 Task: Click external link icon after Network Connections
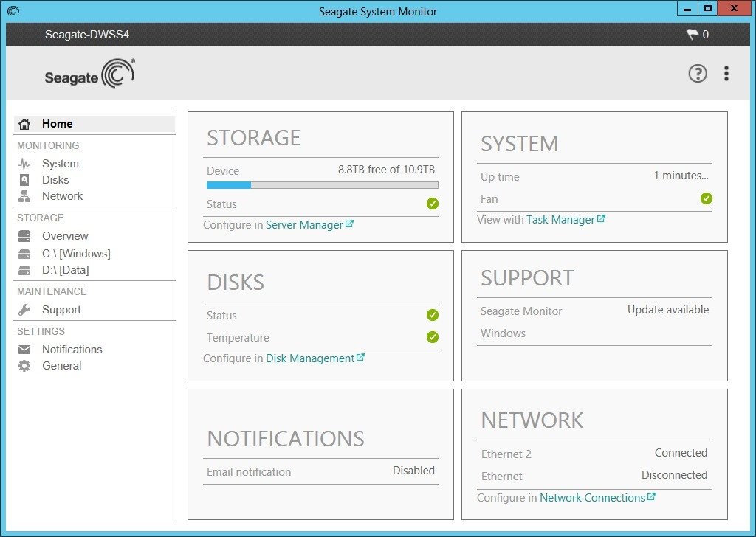(x=651, y=496)
